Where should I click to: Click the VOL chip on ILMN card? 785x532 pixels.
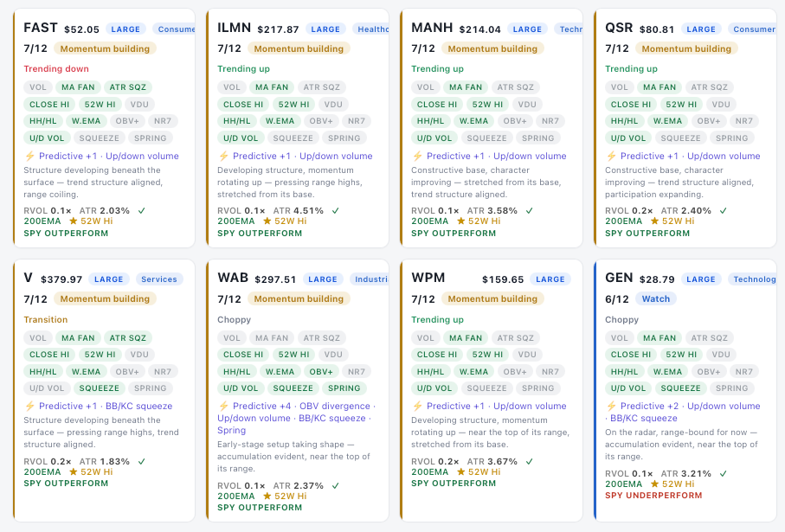(x=231, y=87)
